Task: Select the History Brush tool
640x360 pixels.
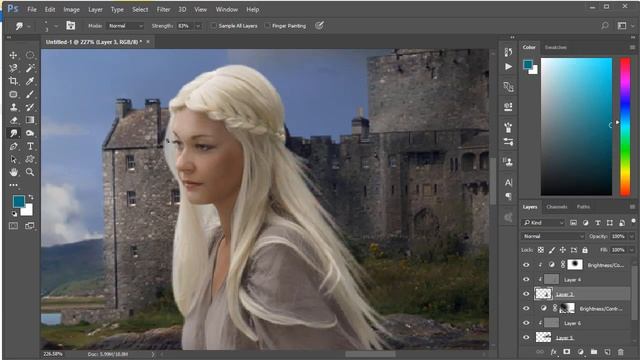Action: 30,107
